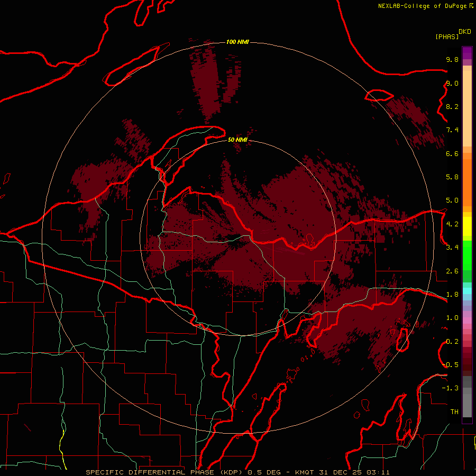The image size is (476, 476).
Task: Click the 7.4 legend value
Action: click(452, 130)
